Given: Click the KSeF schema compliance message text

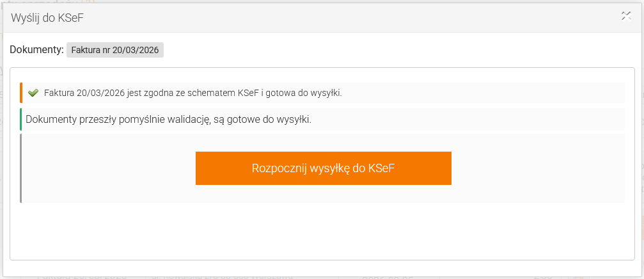Looking at the screenshot, I should 192,93.
